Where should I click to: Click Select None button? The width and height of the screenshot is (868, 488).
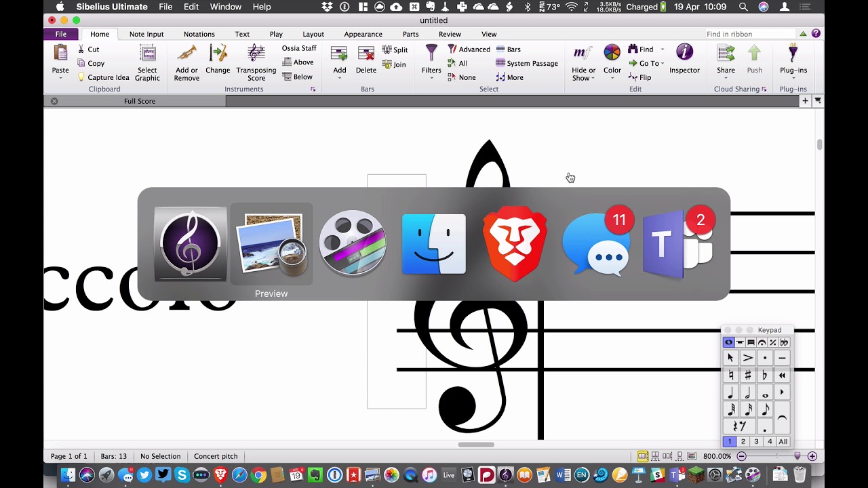click(462, 77)
